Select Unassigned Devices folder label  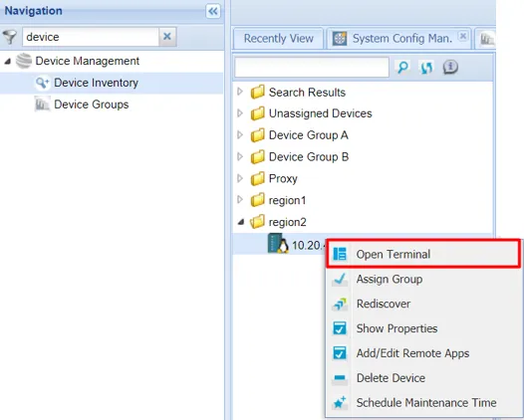point(320,113)
